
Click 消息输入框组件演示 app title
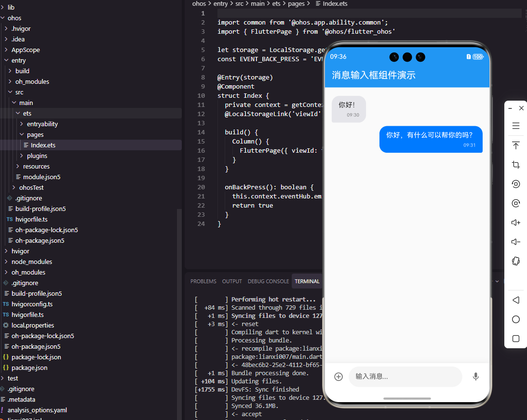(x=374, y=75)
